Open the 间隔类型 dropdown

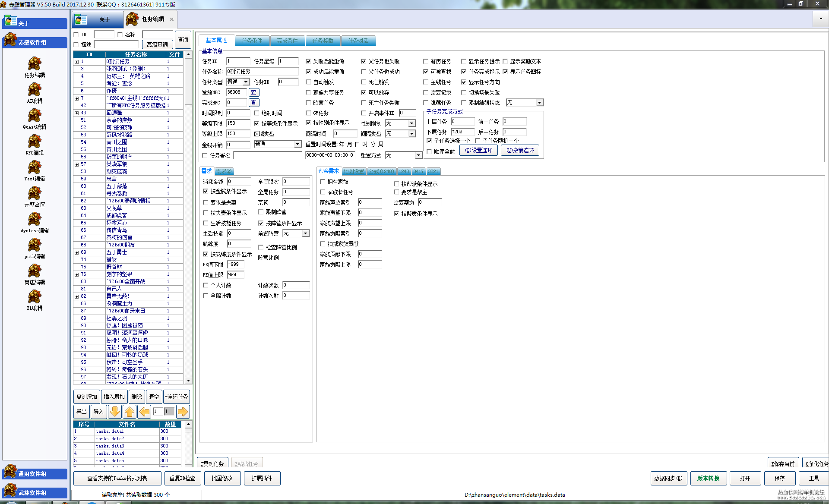click(412, 134)
